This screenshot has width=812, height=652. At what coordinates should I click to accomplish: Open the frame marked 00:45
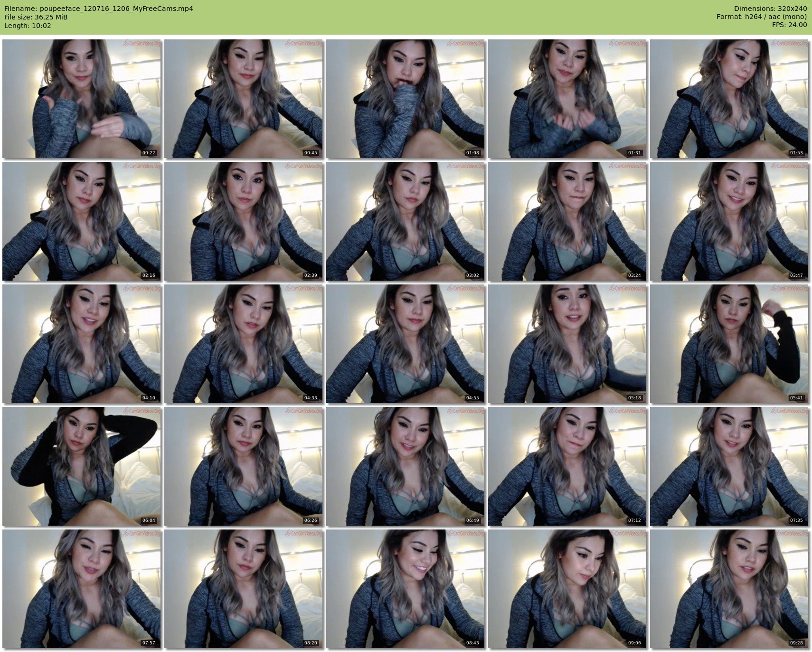click(x=244, y=99)
